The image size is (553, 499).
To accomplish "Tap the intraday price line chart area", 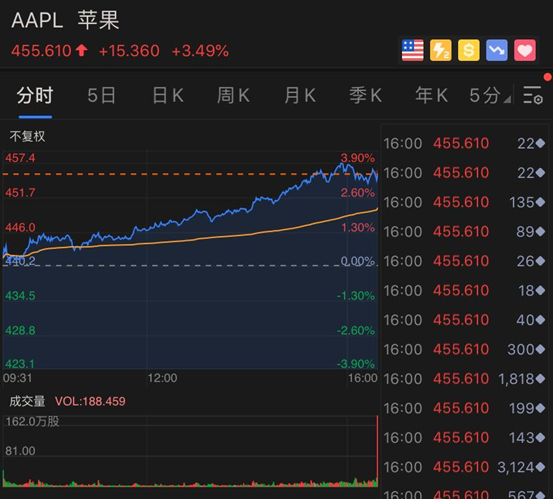I will tap(190, 260).
